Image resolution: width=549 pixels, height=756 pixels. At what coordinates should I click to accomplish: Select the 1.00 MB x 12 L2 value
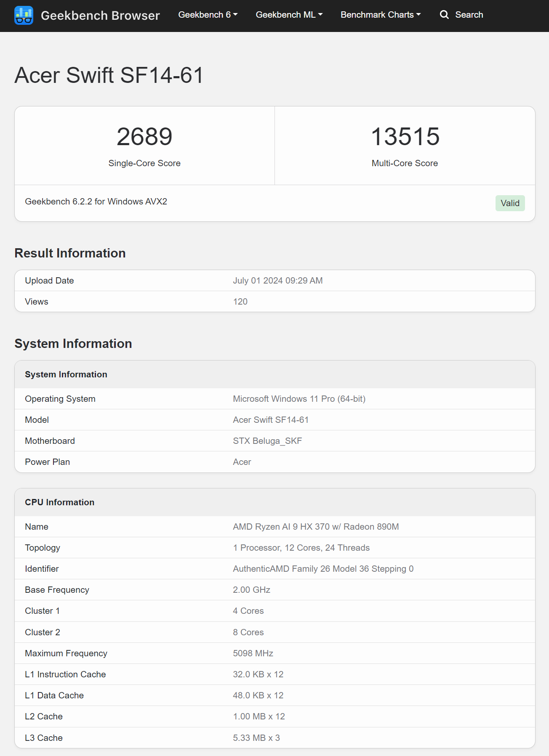pyautogui.click(x=259, y=716)
